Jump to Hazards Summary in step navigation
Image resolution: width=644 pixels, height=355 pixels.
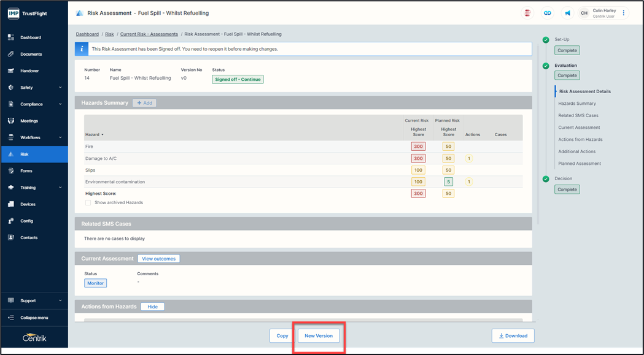[577, 104]
